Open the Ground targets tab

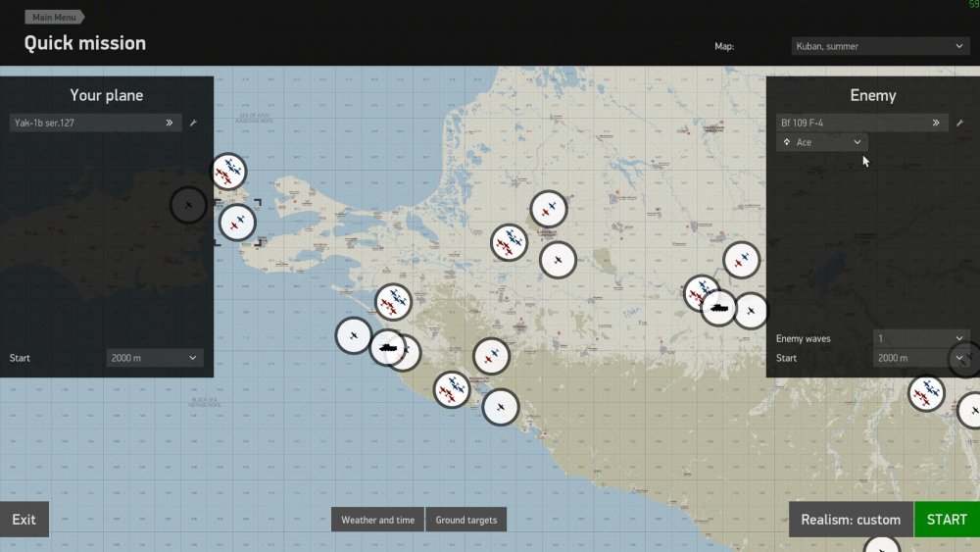[x=465, y=520]
